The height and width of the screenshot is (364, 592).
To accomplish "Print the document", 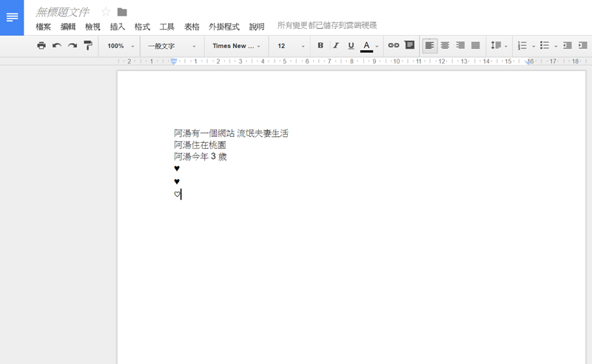I will [41, 46].
